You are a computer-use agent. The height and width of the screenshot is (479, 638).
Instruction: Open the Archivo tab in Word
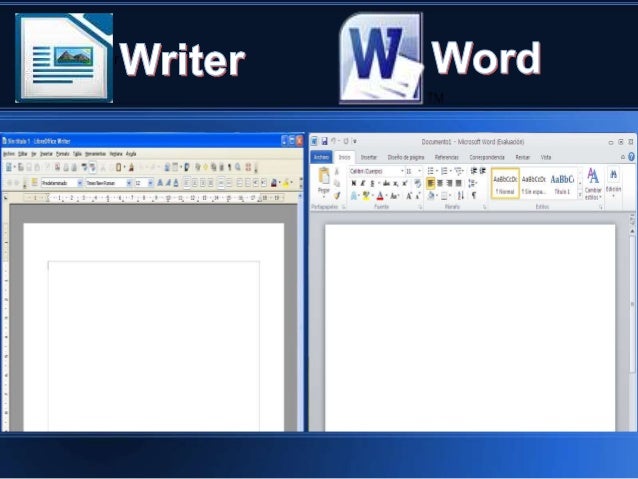[x=321, y=157]
